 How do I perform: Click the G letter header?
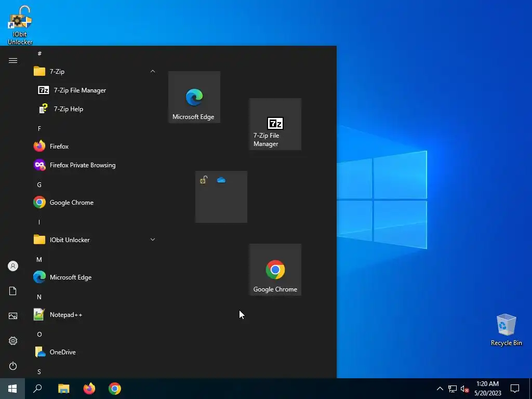pyautogui.click(x=39, y=184)
